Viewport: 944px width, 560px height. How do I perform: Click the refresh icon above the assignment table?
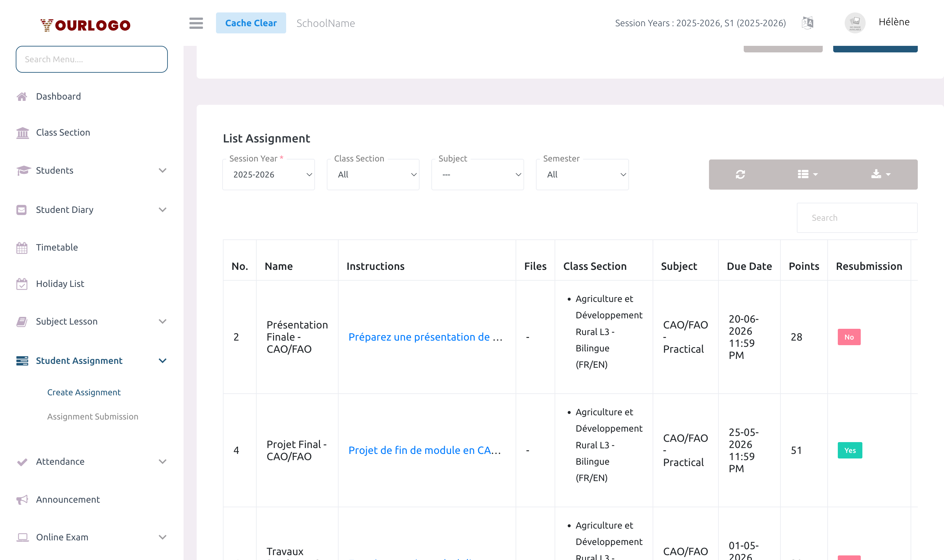(740, 174)
